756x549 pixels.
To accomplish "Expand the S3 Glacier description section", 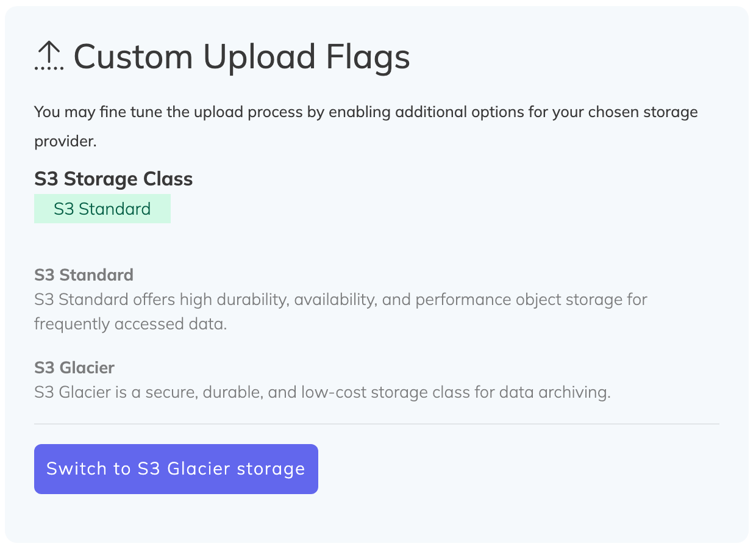I will tap(74, 368).
